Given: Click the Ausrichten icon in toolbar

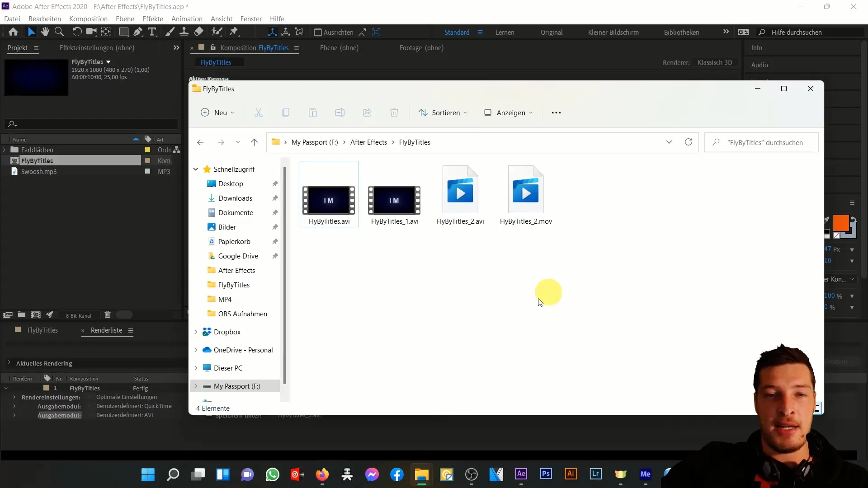Looking at the screenshot, I should tap(316, 32).
